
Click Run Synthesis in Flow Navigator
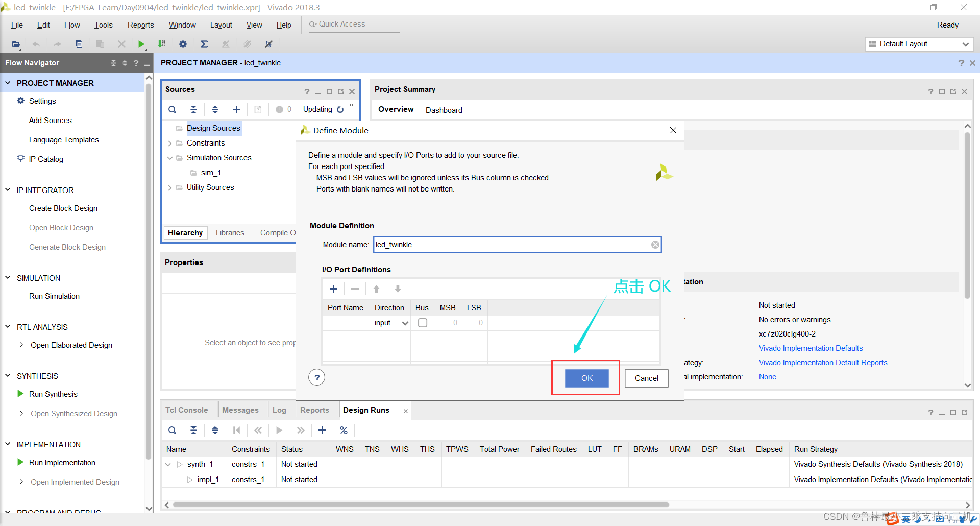coord(53,394)
